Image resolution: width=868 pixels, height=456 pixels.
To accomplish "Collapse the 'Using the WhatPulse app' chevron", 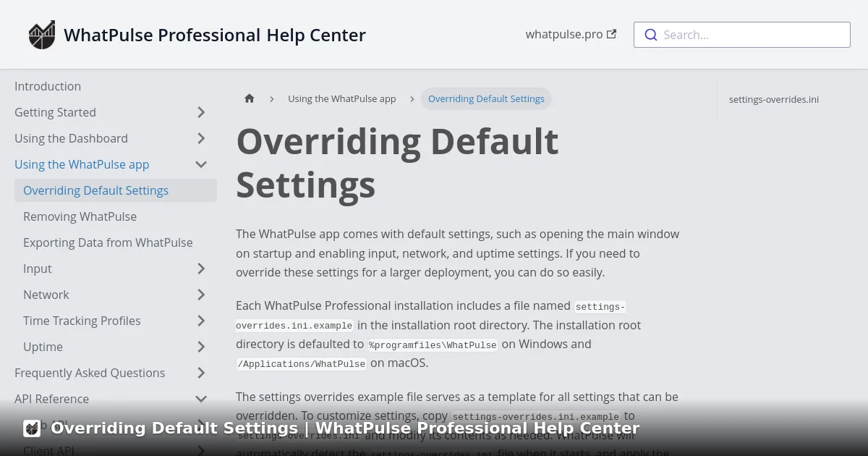I will point(201,164).
